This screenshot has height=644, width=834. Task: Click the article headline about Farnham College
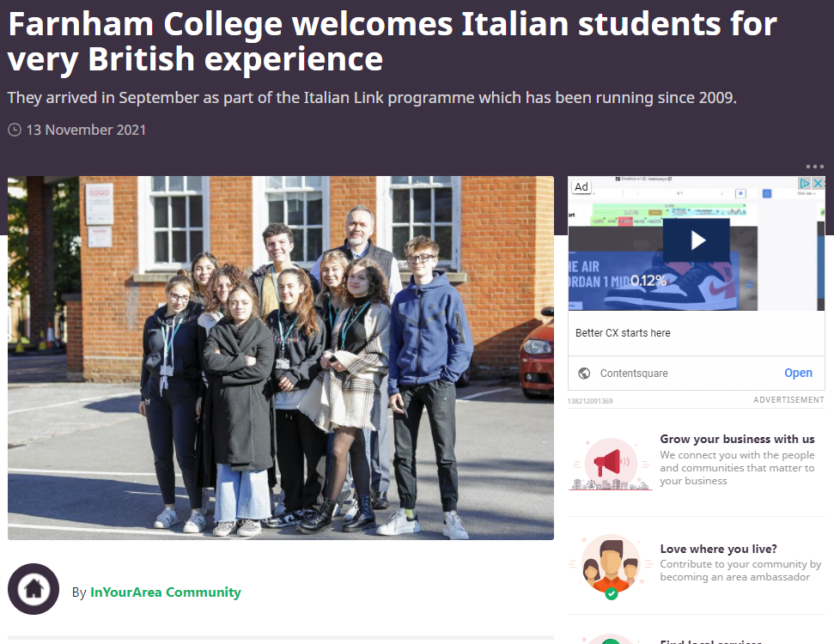pos(392,41)
